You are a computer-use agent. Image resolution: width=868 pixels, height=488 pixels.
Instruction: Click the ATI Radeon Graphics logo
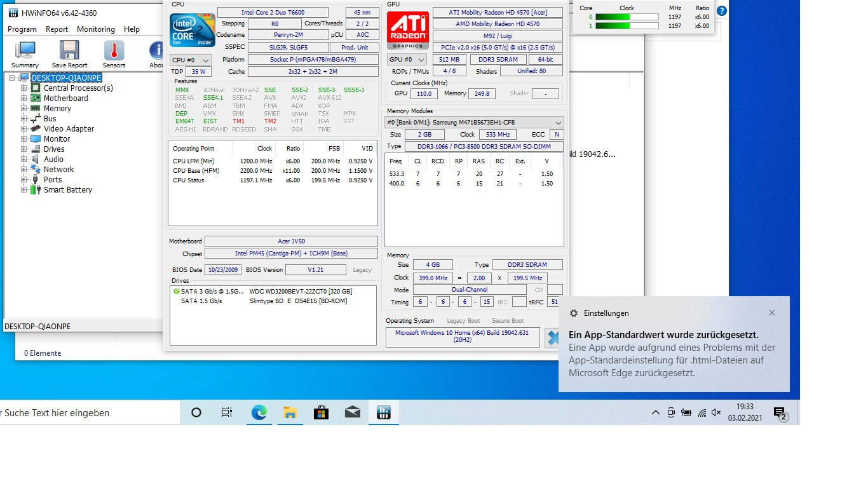point(408,30)
